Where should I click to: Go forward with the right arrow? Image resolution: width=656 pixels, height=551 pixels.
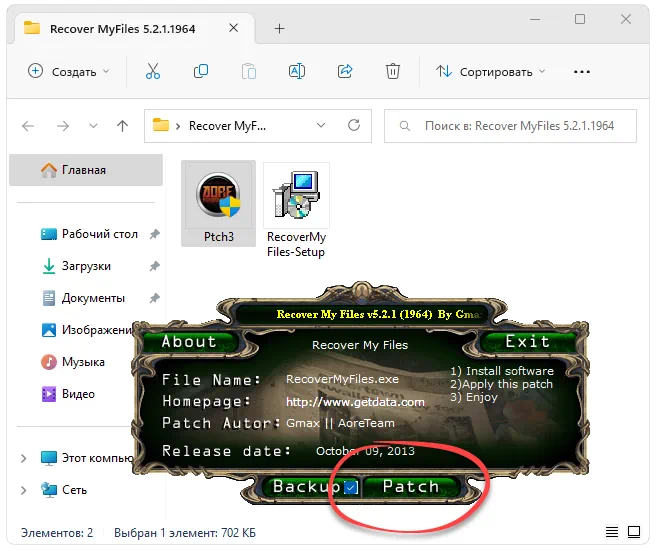(x=63, y=126)
